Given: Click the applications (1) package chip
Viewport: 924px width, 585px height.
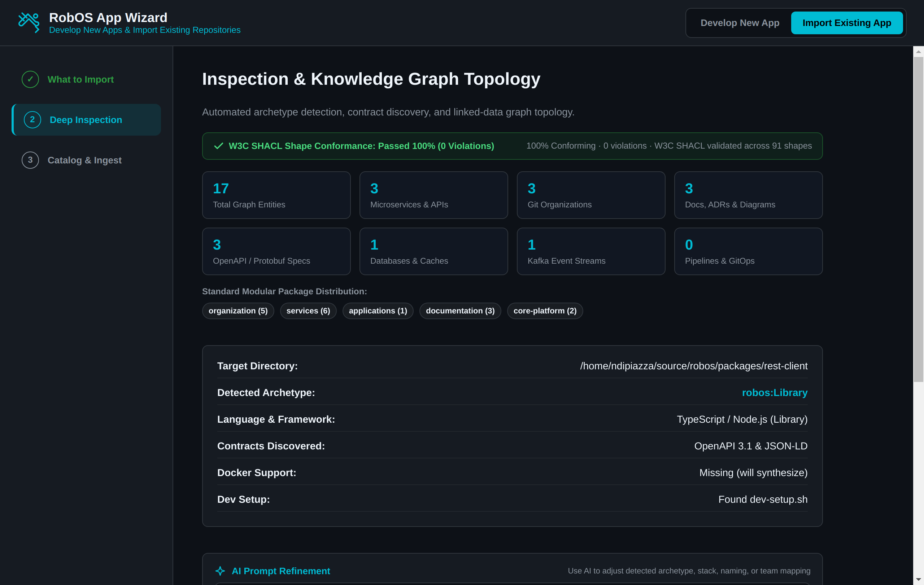Looking at the screenshot, I should coord(378,311).
